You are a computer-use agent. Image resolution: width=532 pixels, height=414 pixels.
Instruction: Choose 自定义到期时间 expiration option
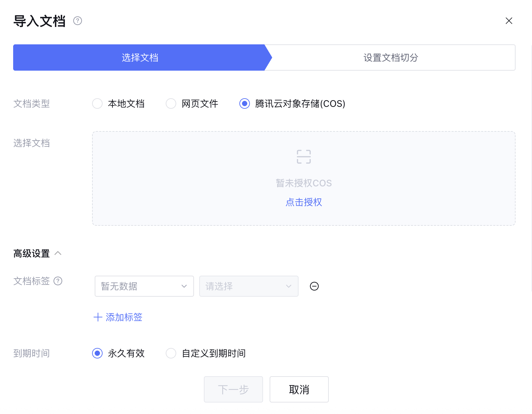point(171,354)
